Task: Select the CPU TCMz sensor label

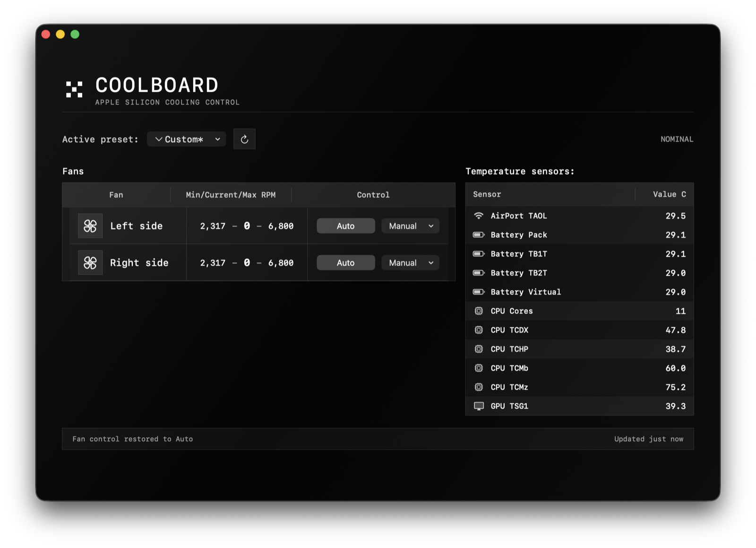Action: [x=509, y=387]
